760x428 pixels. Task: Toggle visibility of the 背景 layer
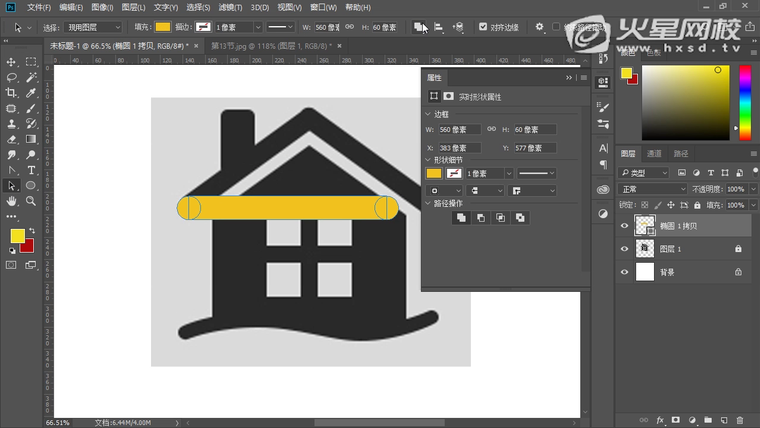click(x=625, y=271)
